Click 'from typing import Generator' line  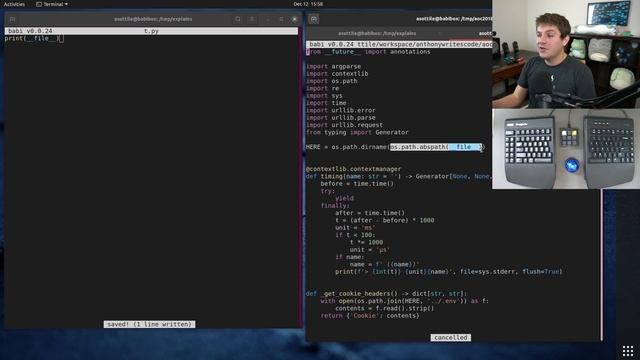click(x=357, y=133)
